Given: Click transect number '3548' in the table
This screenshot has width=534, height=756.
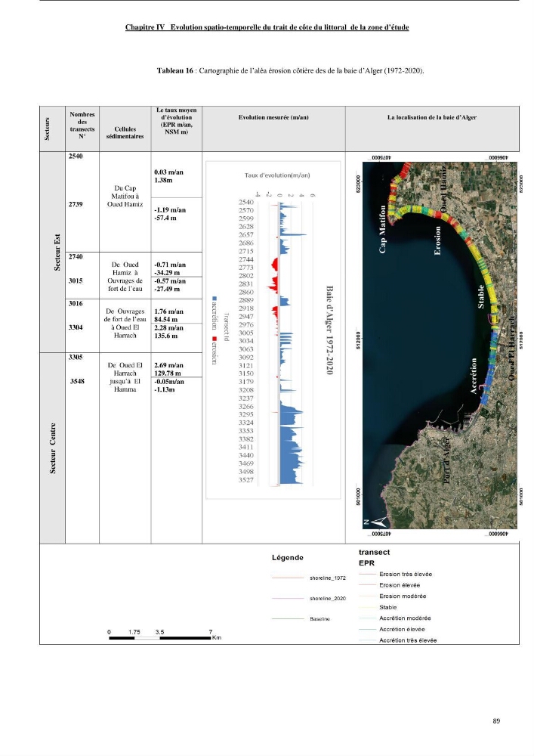Looking at the screenshot, I should (x=77, y=381).
